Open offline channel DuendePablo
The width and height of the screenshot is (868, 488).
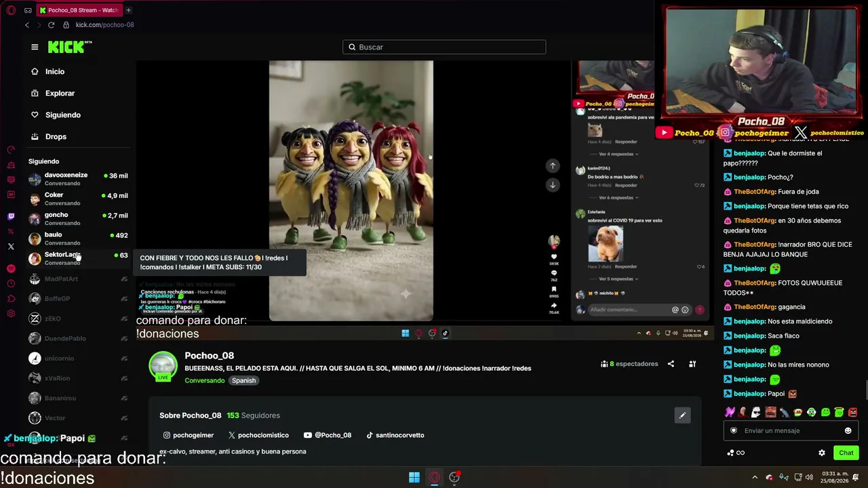pos(78,338)
